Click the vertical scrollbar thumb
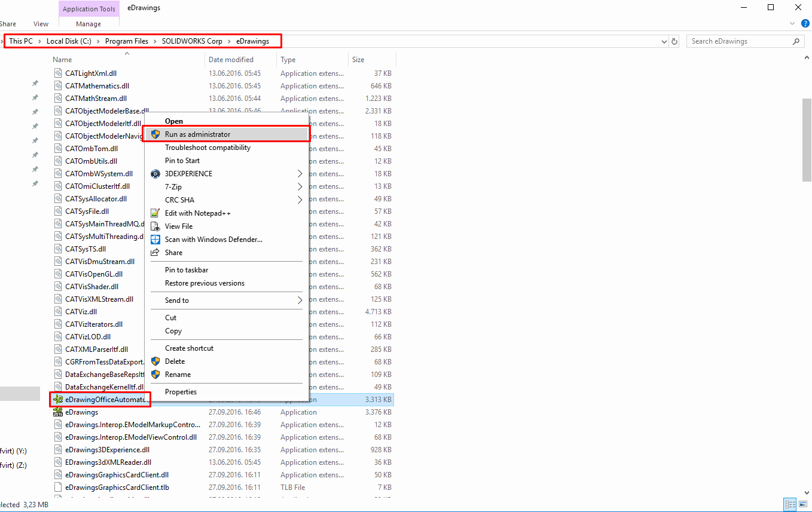The height and width of the screenshot is (512, 812). [807, 139]
